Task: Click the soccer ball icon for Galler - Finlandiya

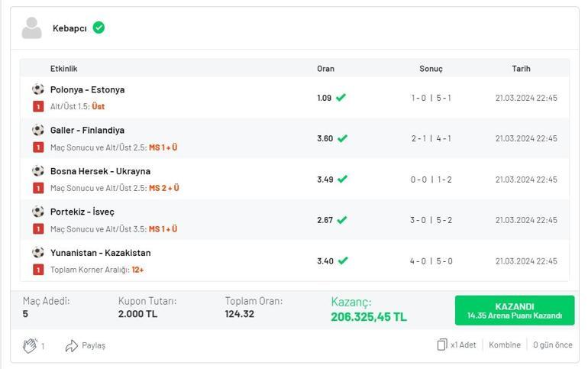Action: pos(38,130)
